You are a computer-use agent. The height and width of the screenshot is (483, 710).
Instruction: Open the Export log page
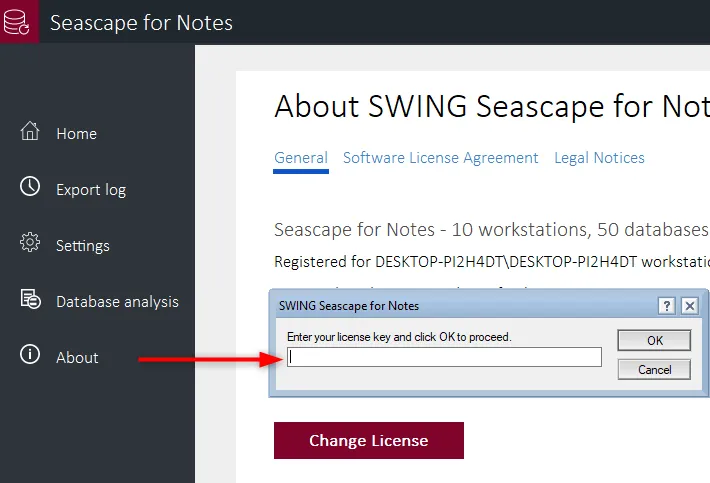tap(91, 190)
